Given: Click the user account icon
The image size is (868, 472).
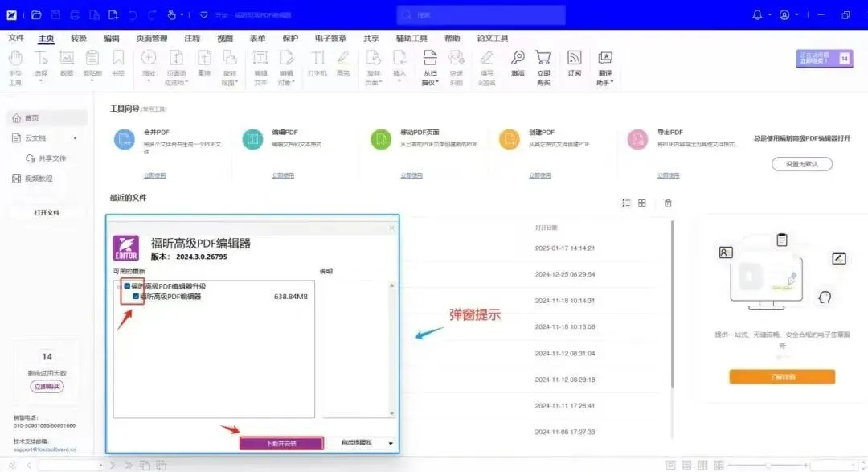Looking at the screenshot, I should 784,15.
